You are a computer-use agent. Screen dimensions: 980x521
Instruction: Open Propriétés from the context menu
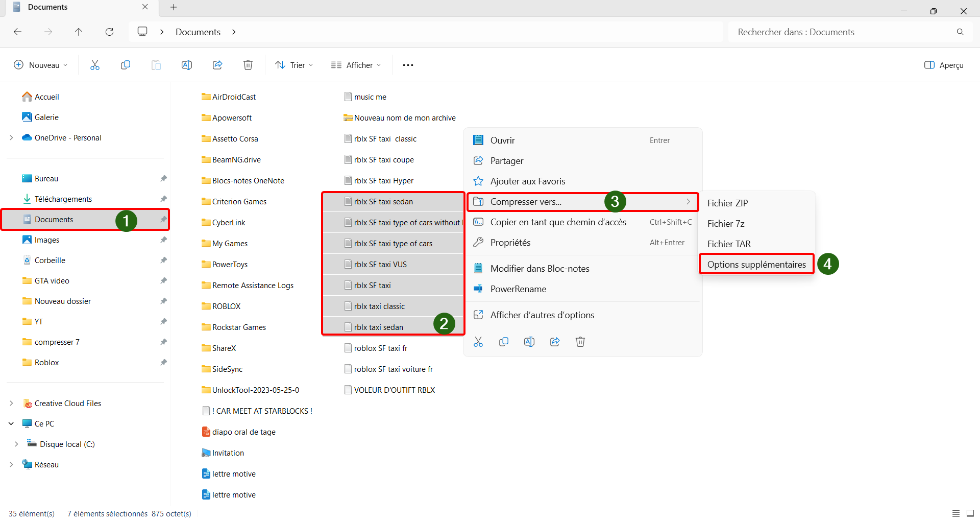(x=583, y=242)
